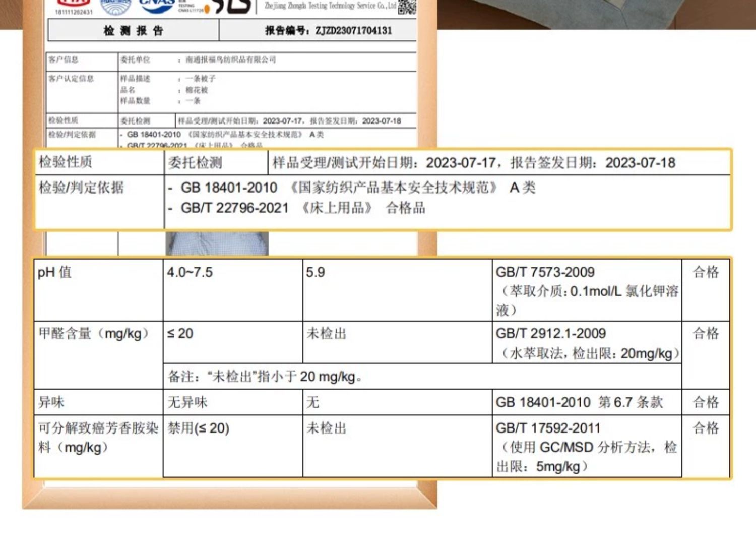The image size is (756, 554).
Task: Click the CNAS accreditation logo
Action: click(x=156, y=6)
